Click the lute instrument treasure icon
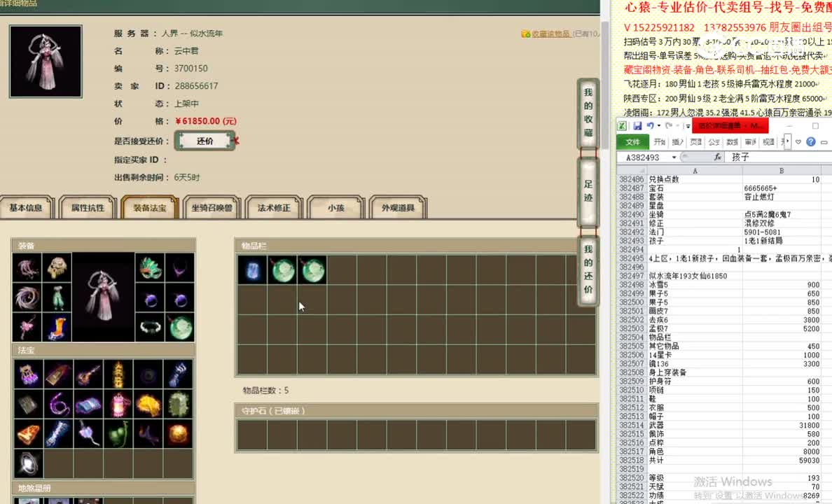Viewport: 832px width, 504px height. 88,374
